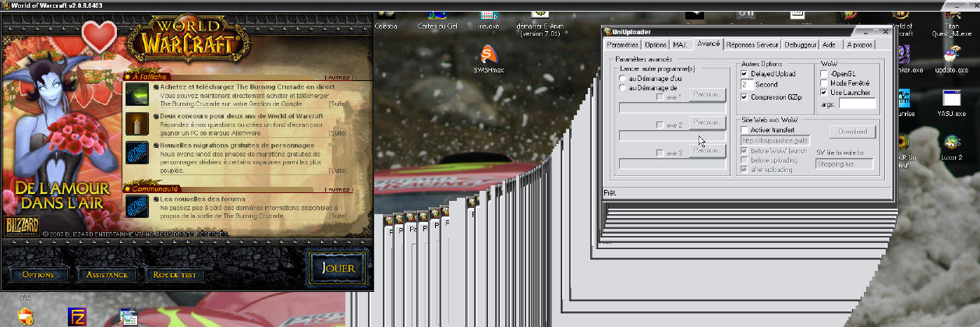Click the Titan Quest desktop icon
The height and width of the screenshot is (327, 980).
click(951, 23)
